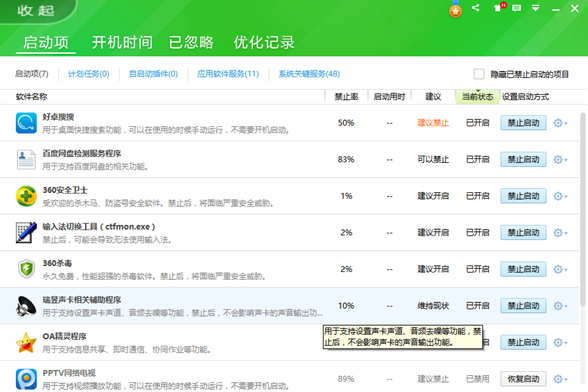
Task: Click the 可以禁止 suggestion text
Action: (433, 159)
